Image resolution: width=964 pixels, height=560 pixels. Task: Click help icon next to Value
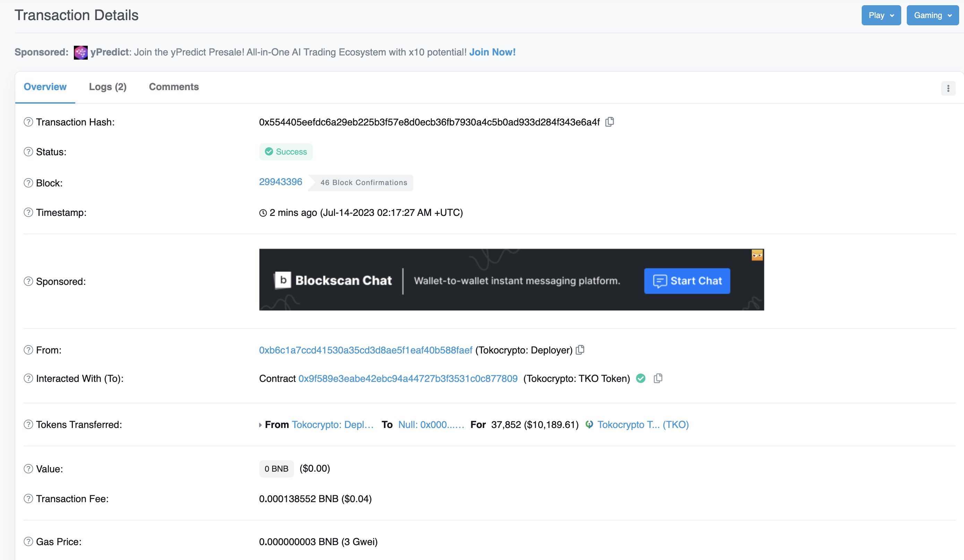(28, 469)
